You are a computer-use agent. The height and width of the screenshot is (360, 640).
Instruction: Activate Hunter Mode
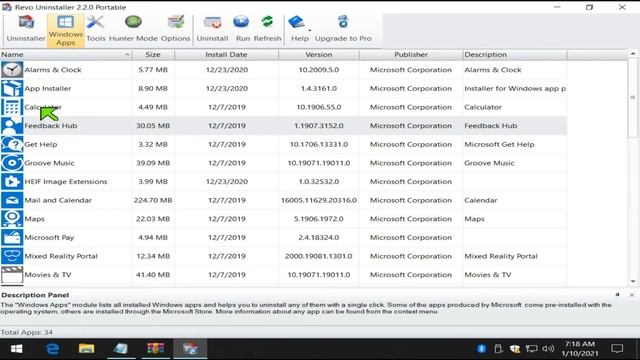(133, 29)
